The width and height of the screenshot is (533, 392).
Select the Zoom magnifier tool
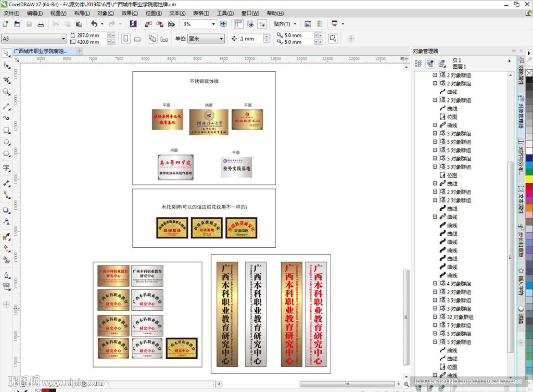[x=7, y=92]
